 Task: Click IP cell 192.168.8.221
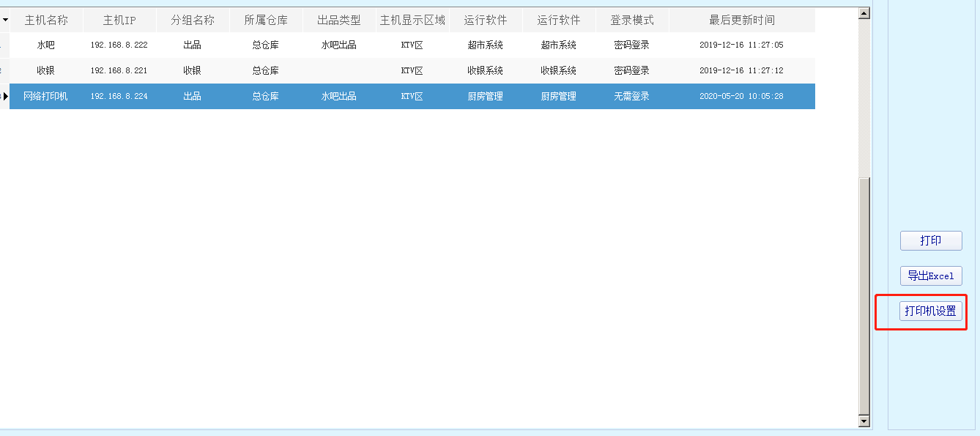pyautogui.click(x=119, y=70)
